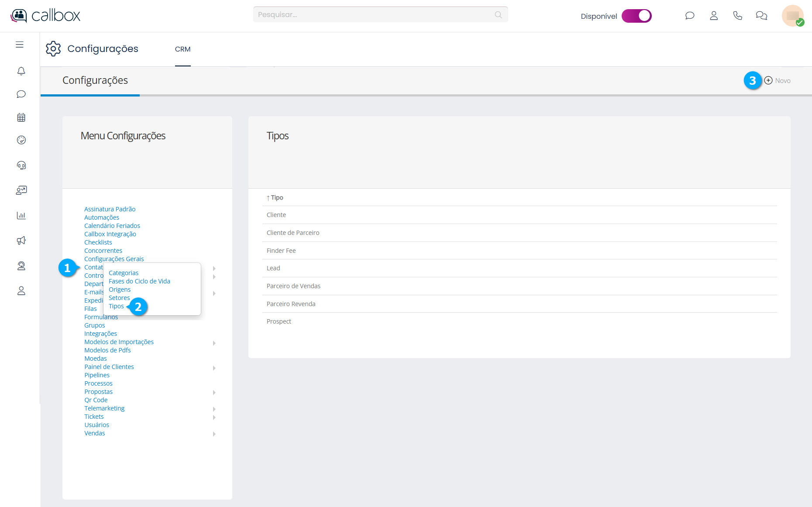Expand the Telemarketing submenu arrow
The image size is (812, 507).
coord(214,409)
